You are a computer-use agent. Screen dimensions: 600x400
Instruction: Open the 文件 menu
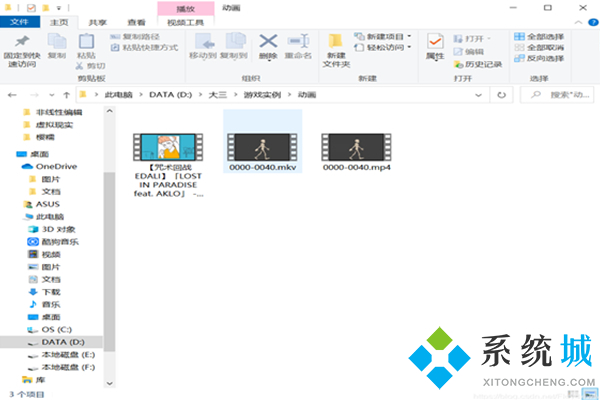[22, 21]
